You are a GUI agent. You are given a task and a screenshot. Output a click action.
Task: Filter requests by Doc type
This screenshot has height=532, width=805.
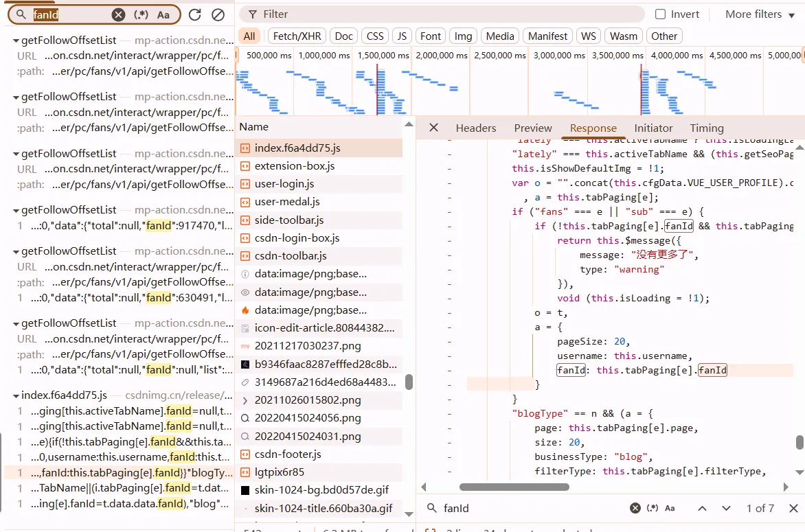343,36
